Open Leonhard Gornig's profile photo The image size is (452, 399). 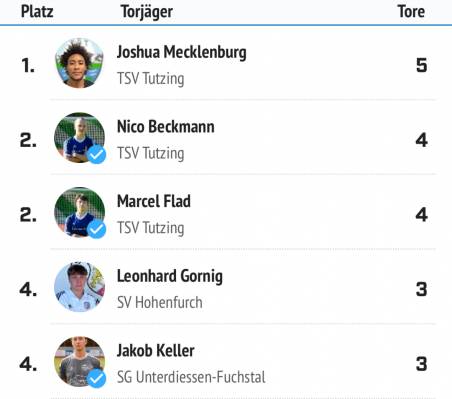79,287
